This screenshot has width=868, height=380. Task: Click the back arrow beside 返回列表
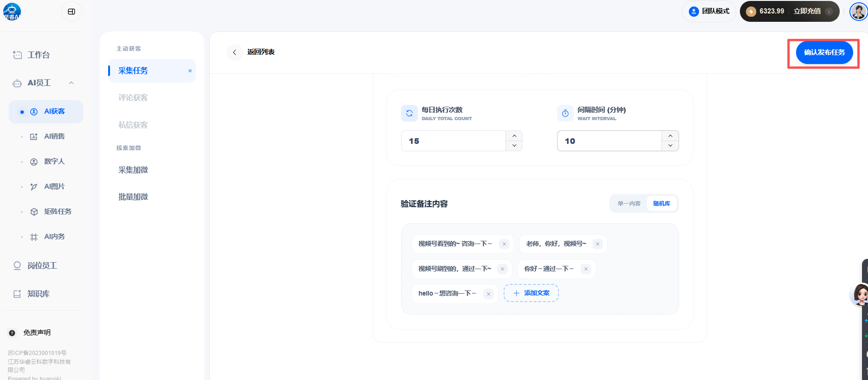(234, 52)
